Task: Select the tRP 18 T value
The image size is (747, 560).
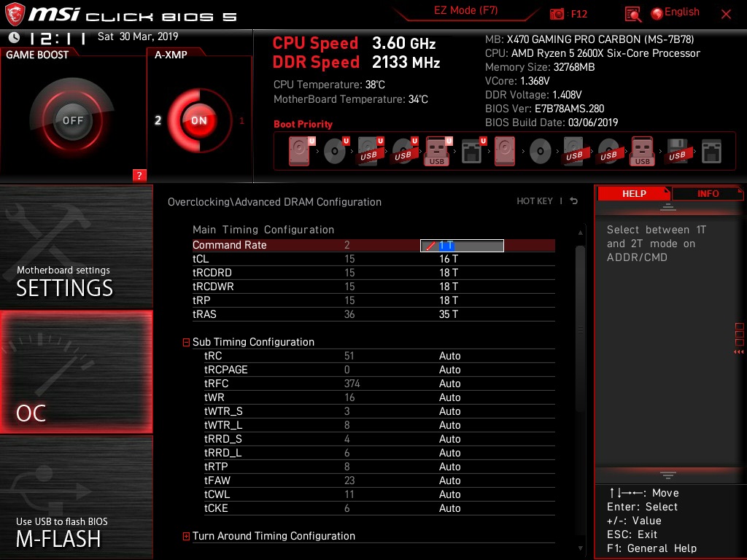Action: pos(449,300)
